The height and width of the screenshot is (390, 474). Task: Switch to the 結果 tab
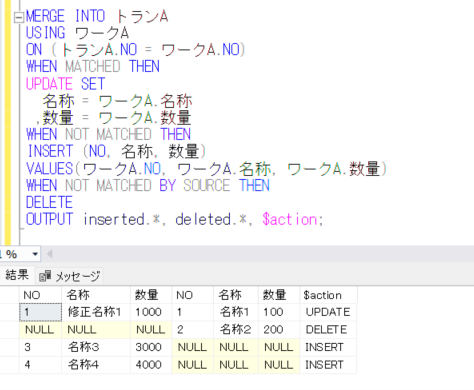tap(17, 275)
